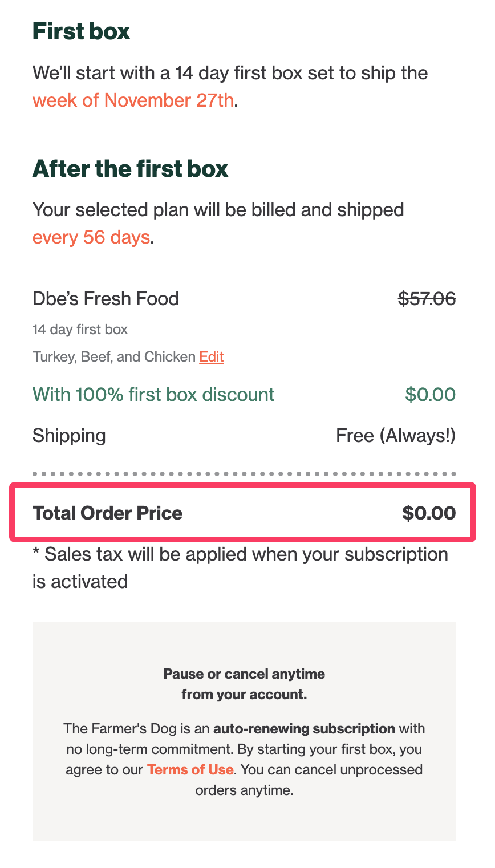Click the "Total Order Price" label
The width and height of the screenshot is (495, 868).
pyautogui.click(x=108, y=513)
